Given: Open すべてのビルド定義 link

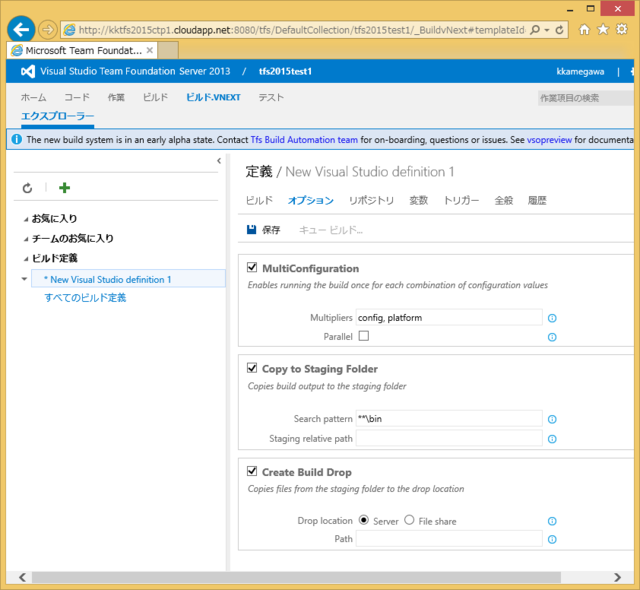Looking at the screenshot, I should [x=85, y=298].
